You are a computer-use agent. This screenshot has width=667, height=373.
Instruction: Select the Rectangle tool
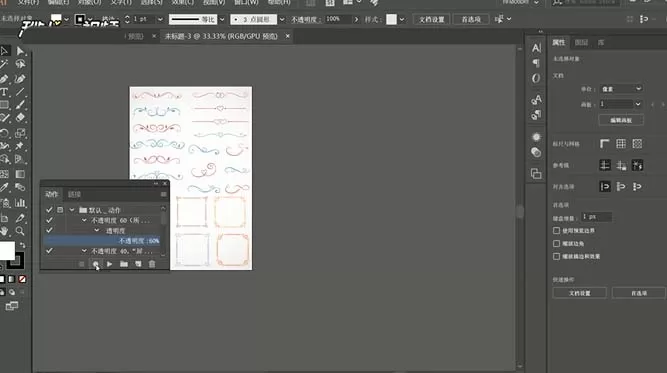pos(4,105)
